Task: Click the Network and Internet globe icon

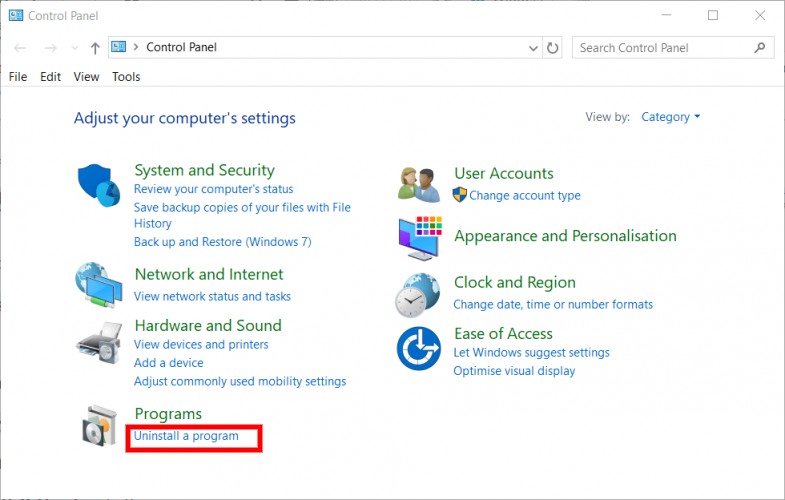Action: click(99, 284)
